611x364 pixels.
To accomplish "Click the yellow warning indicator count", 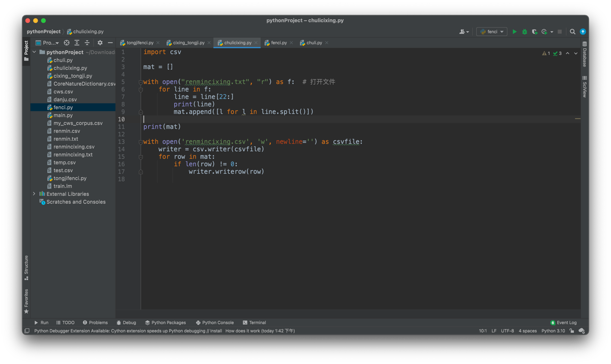I will pos(546,53).
